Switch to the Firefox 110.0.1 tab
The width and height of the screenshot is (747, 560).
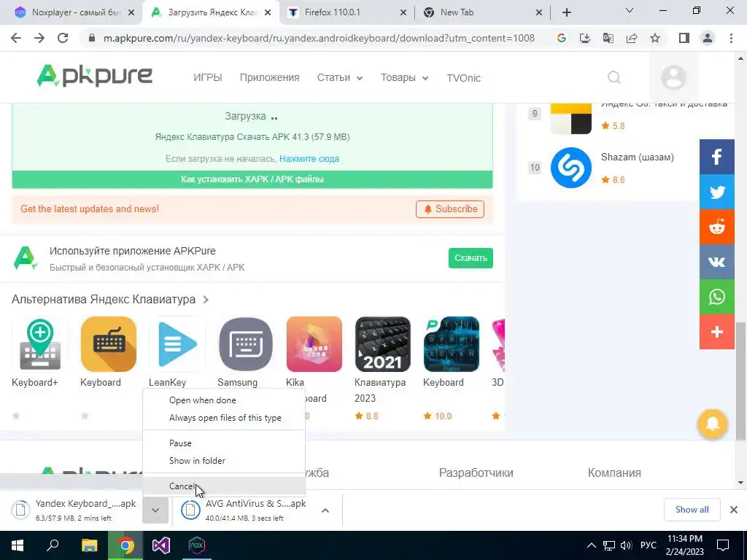click(x=348, y=12)
